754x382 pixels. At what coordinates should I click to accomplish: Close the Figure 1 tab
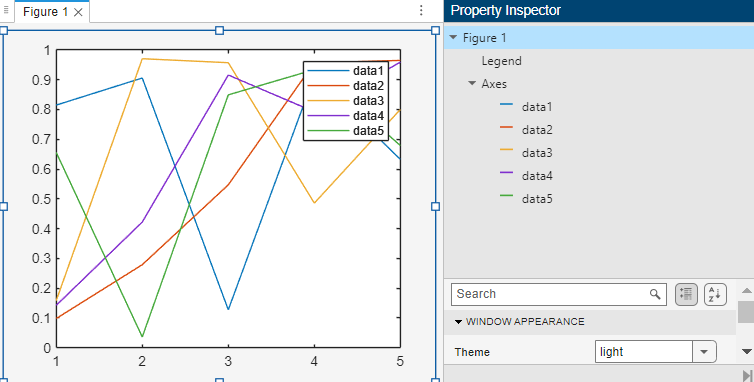coord(78,13)
